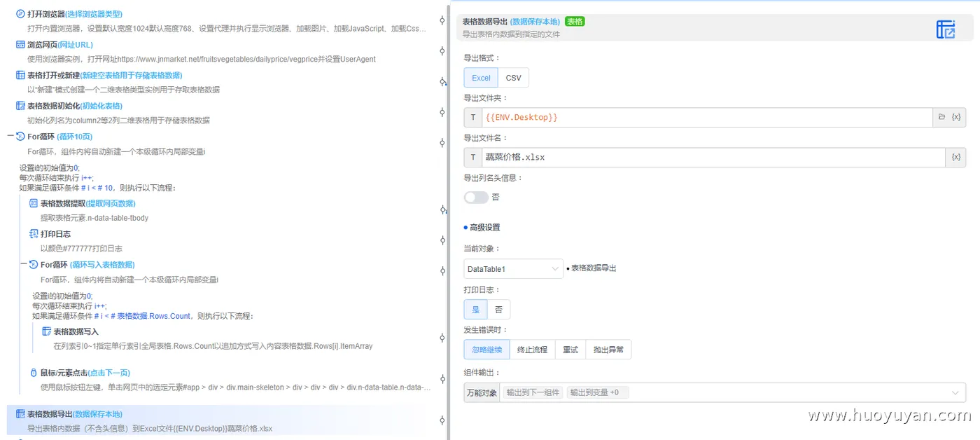Click the connector node on the 浏览网页 row

click(442, 51)
